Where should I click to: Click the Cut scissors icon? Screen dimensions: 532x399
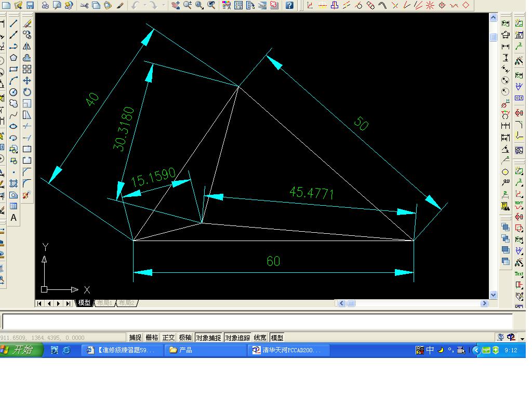tap(85, 5)
